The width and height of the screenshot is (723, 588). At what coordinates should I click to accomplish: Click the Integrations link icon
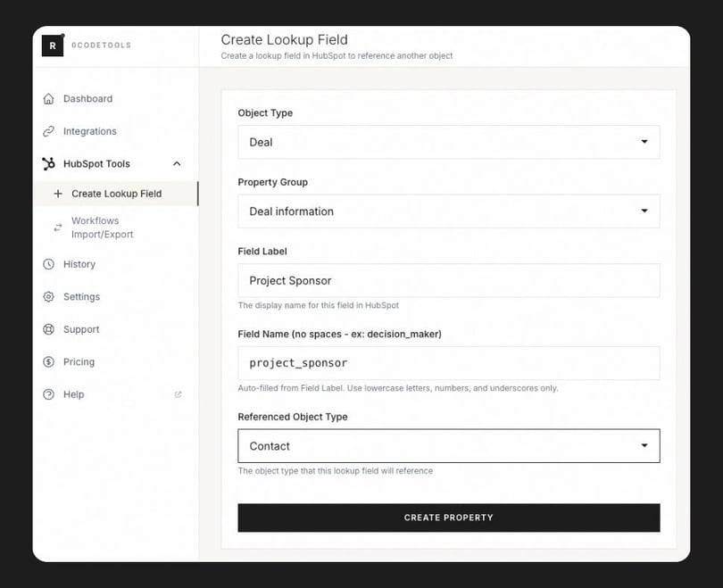pyautogui.click(x=49, y=131)
